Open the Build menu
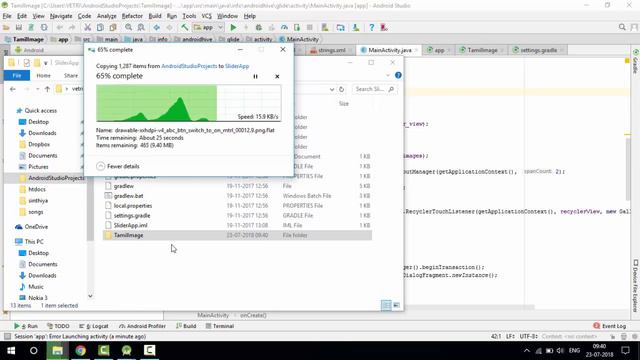640x360 pixels. click(x=155, y=16)
